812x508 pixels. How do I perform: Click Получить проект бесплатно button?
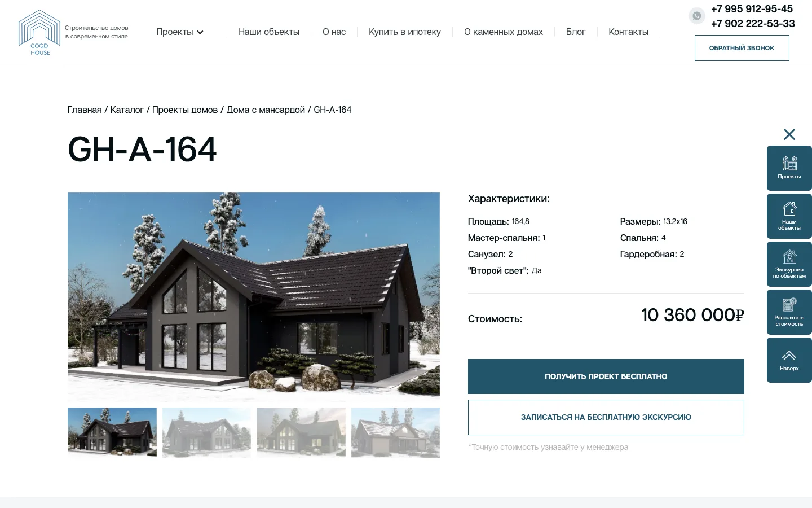coord(606,376)
